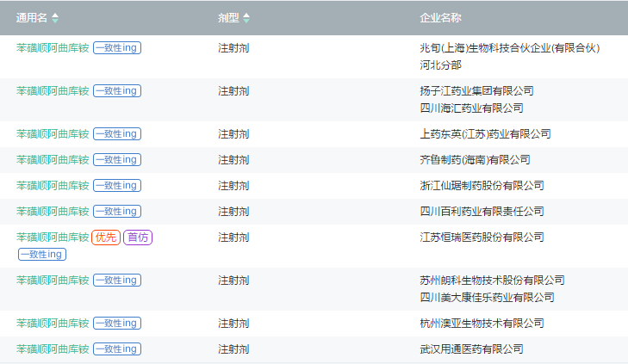Click 一致性ing tag in 齐鲁制药 row
628x364 pixels.
[x=117, y=160]
